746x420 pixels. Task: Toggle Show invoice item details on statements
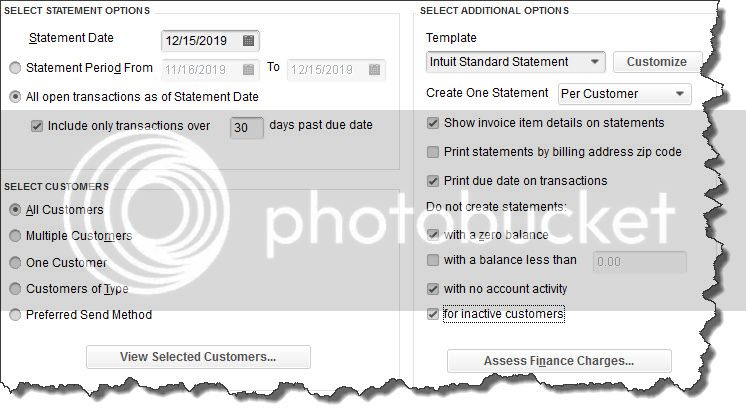click(x=432, y=123)
